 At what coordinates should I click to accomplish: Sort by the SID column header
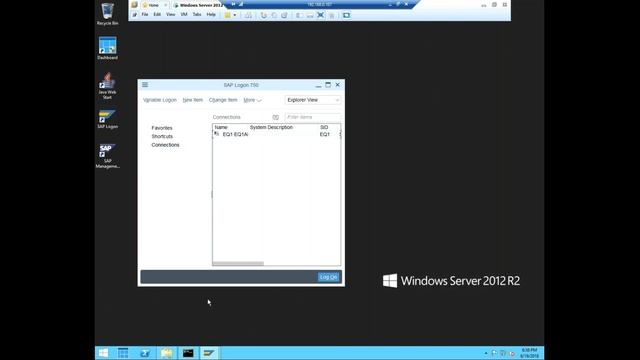click(x=324, y=127)
